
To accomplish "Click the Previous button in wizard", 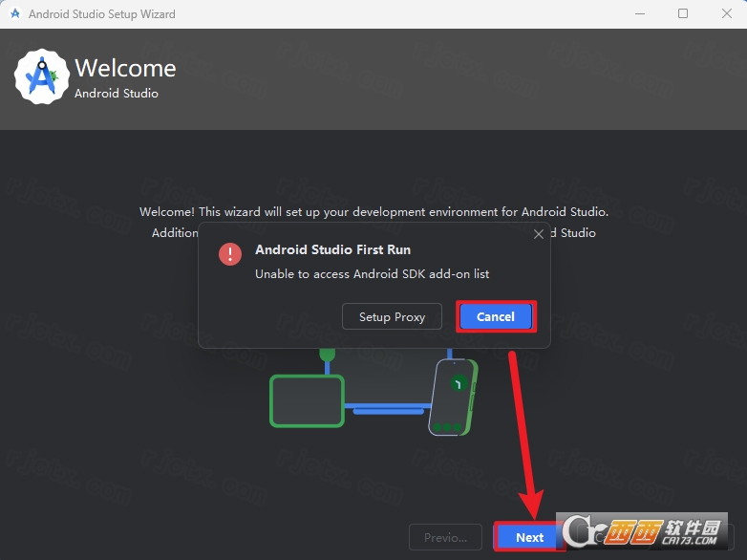I will click(445, 538).
